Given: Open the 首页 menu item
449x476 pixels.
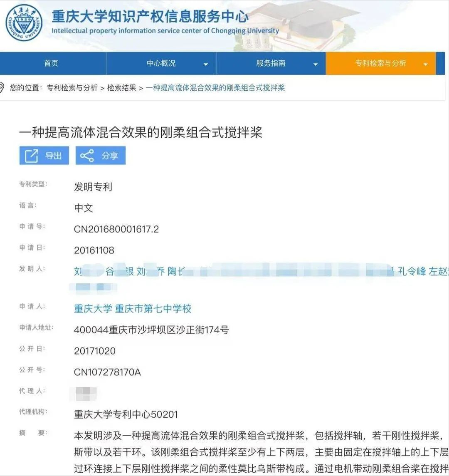Looking at the screenshot, I should [51, 63].
